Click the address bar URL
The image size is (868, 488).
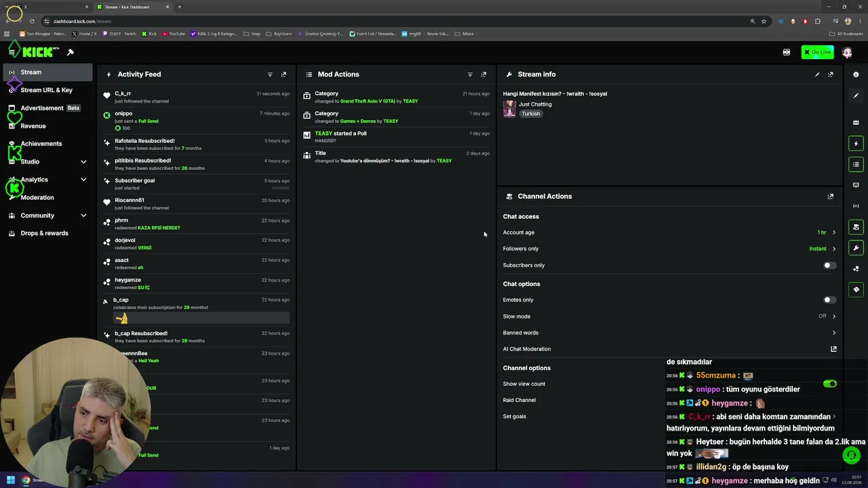point(82,21)
